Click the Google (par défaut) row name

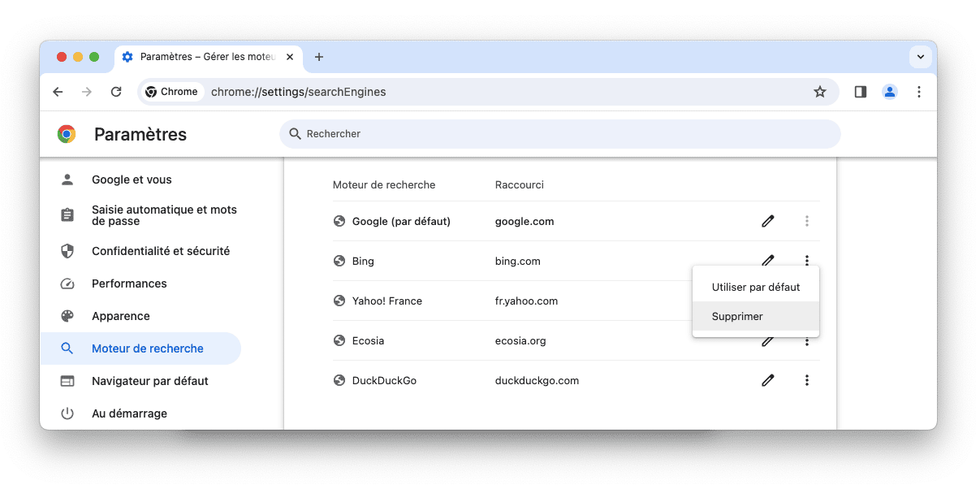[401, 221]
